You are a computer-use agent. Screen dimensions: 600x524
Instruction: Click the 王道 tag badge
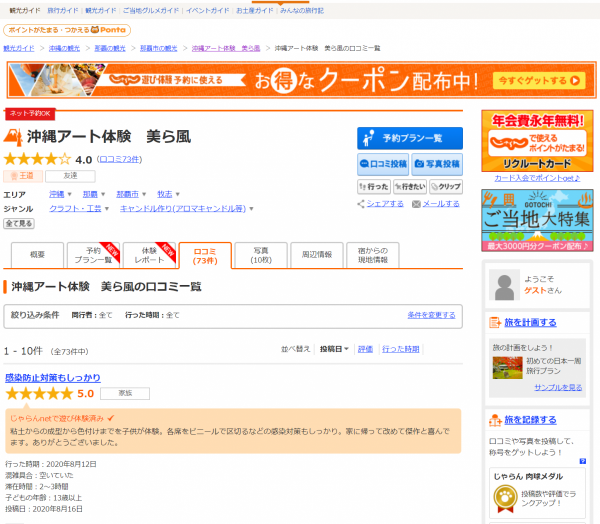tap(23, 176)
